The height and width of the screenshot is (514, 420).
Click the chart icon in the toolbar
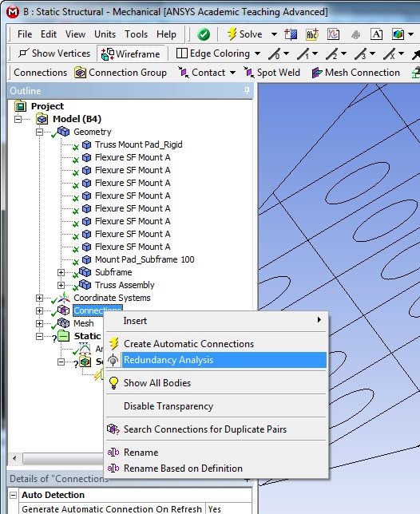[x=333, y=34]
